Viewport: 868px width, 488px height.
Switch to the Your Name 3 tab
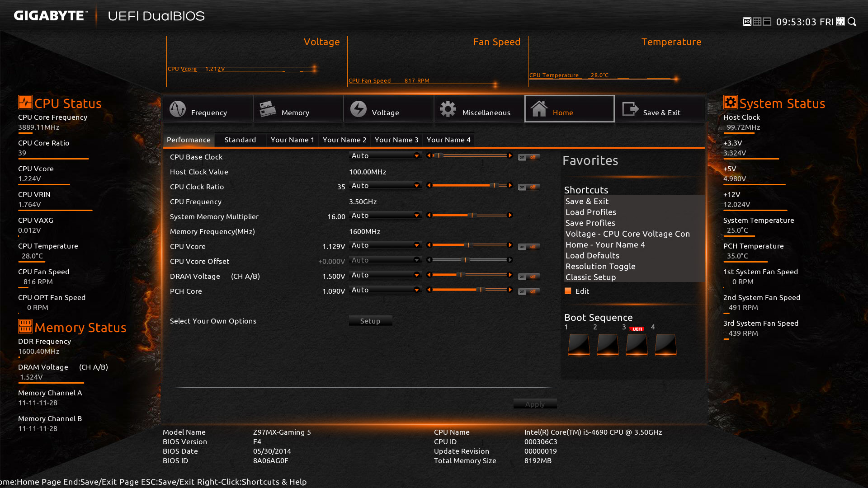click(396, 140)
